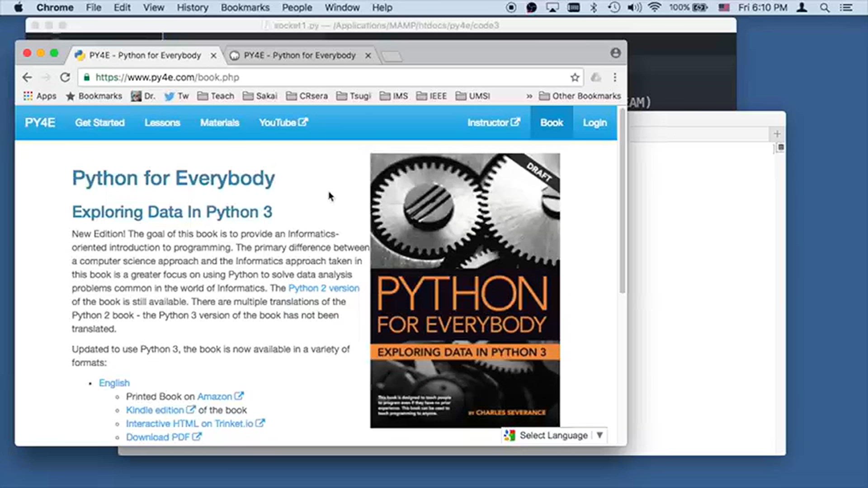The image size is (868, 488).
Task: Switch to the second PY4E tab
Action: pos(299,55)
